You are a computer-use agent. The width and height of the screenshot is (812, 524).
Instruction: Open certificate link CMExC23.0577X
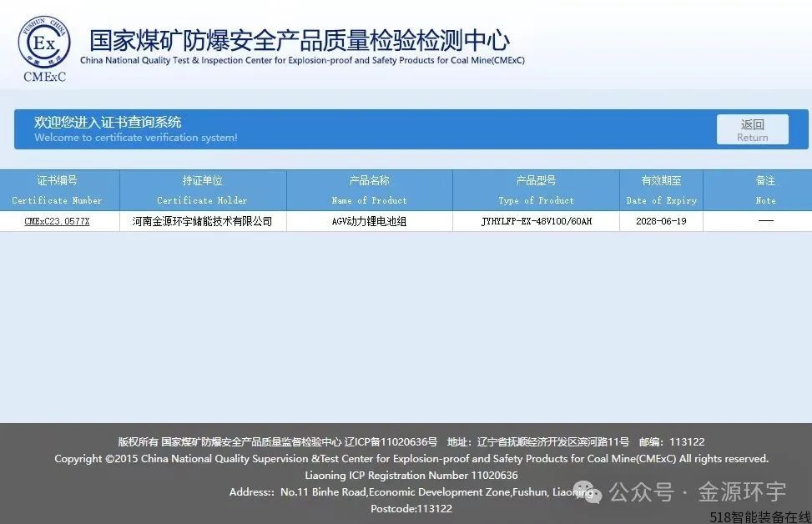57,221
